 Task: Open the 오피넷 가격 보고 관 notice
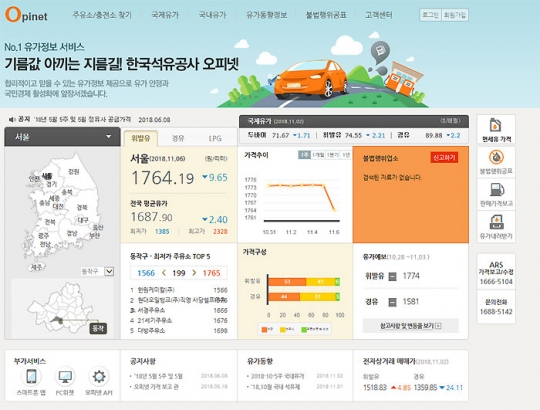[x=156, y=387]
